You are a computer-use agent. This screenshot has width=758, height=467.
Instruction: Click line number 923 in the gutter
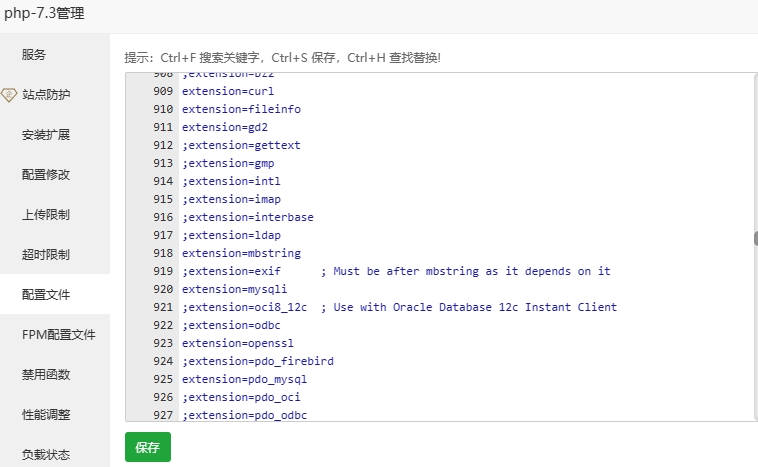[163, 343]
